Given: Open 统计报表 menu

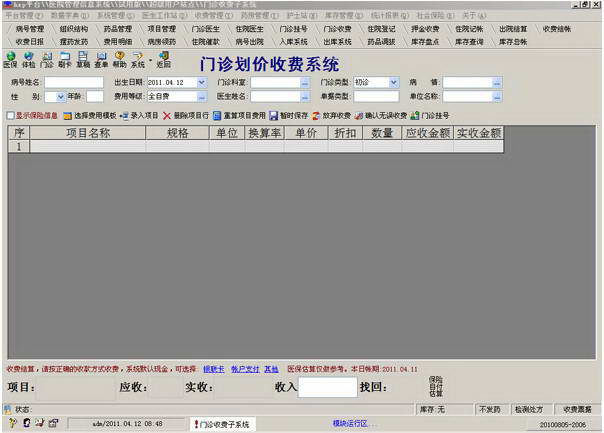Looking at the screenshot, I should coord(389,16).
